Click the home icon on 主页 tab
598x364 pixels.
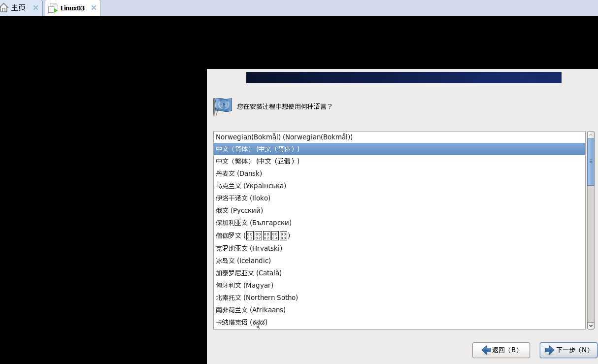tap(4, 8)
